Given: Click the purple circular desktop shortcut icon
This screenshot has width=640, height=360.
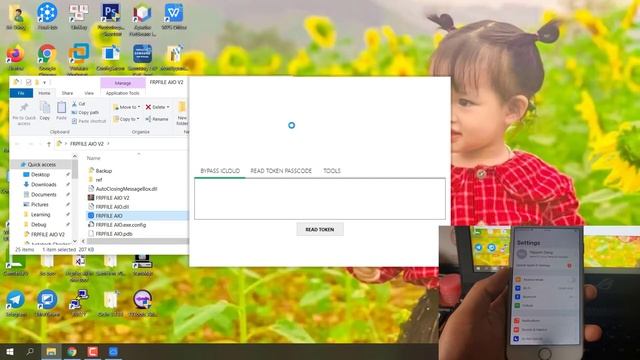Looking at the screenshot, I should (142, 300).
